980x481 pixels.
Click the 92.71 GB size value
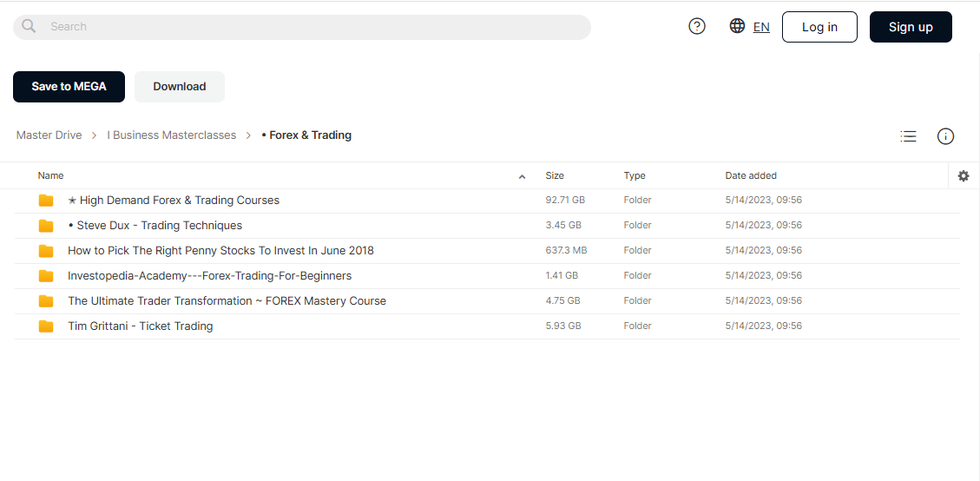click(565, 201)
